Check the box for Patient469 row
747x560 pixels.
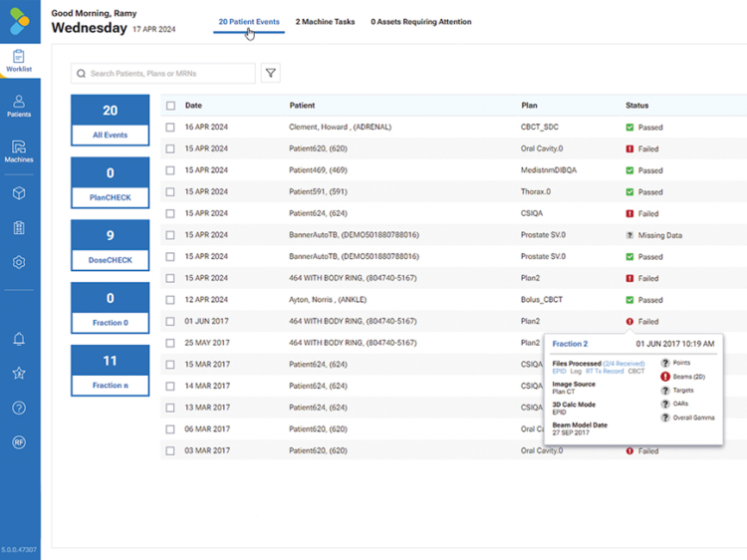tap(170, 170)
